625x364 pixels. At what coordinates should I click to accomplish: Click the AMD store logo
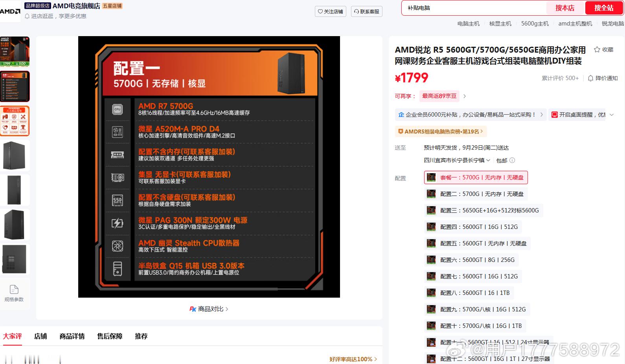tap(10, 11)
